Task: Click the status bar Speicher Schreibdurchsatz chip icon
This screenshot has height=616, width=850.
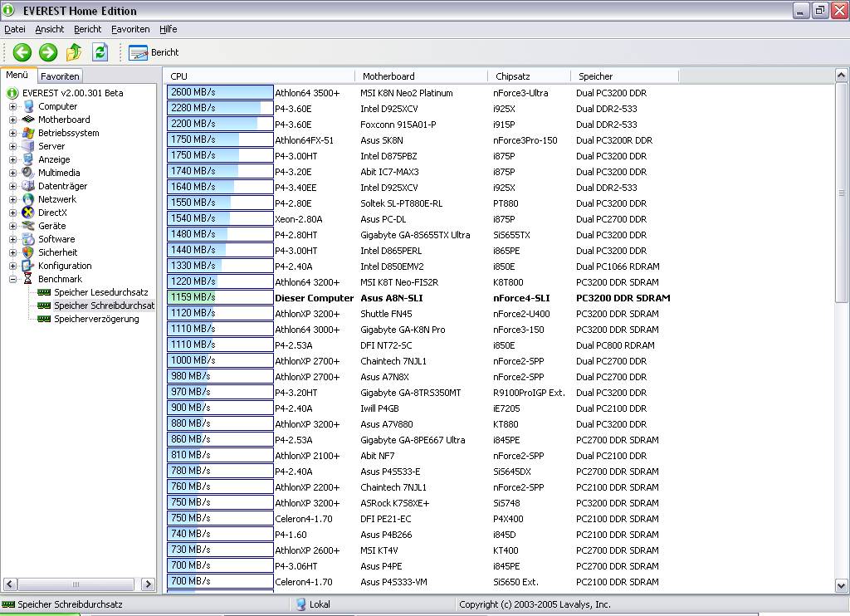Action: tap(8, 604)
